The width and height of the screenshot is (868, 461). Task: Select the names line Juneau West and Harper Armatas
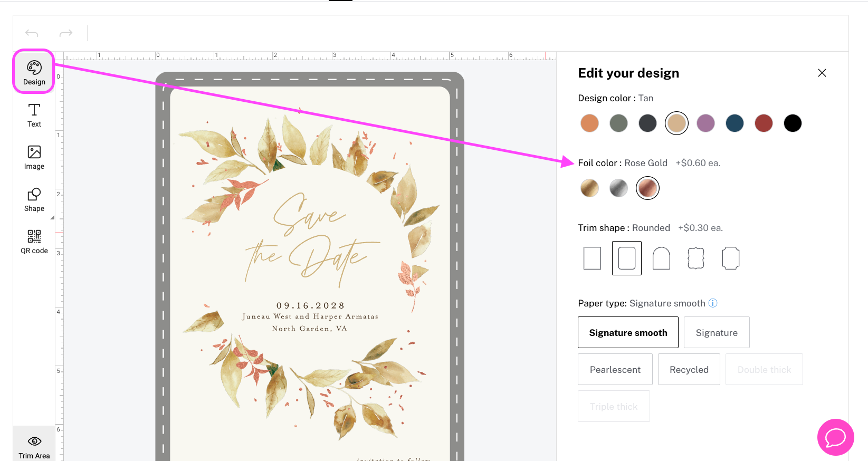(310, 316)
